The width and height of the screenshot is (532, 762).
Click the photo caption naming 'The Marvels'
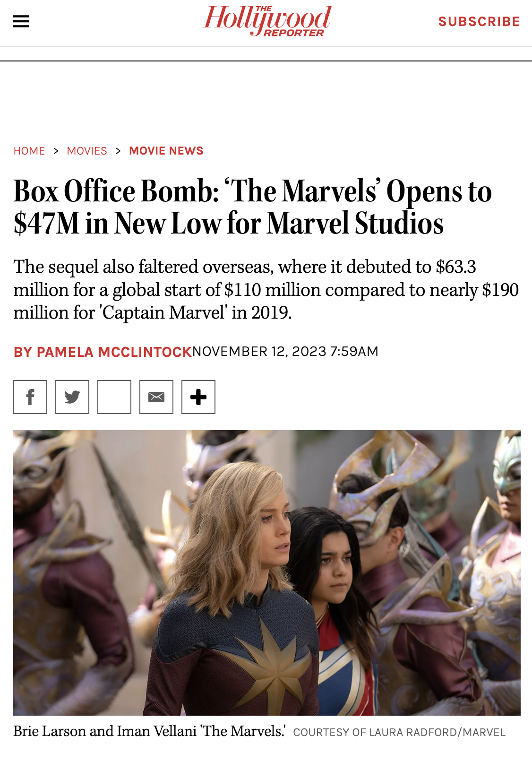tap(149, 731)
